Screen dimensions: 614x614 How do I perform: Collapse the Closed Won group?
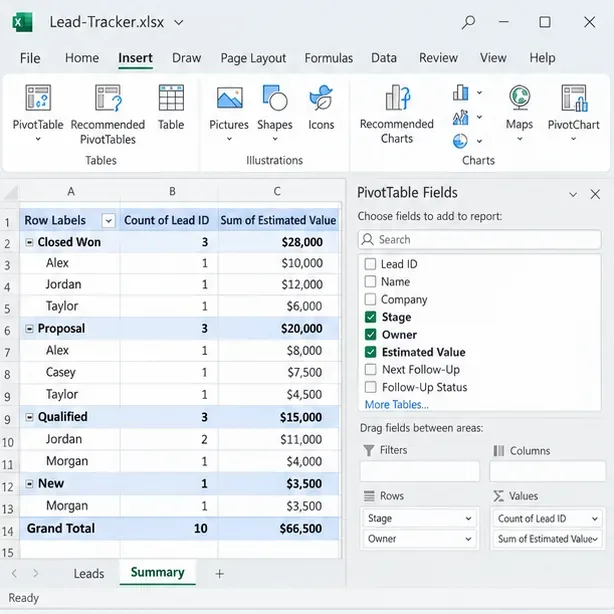(x=29, y=242)
